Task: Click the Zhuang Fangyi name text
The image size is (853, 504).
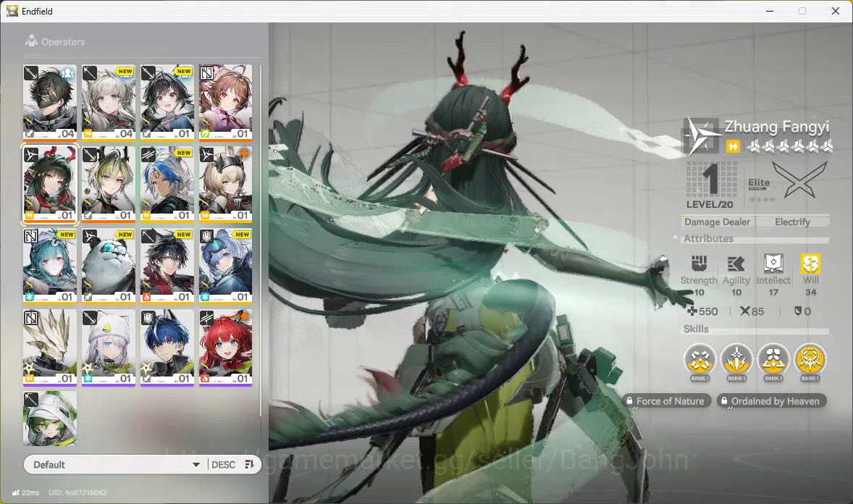Action: [776, 126]
